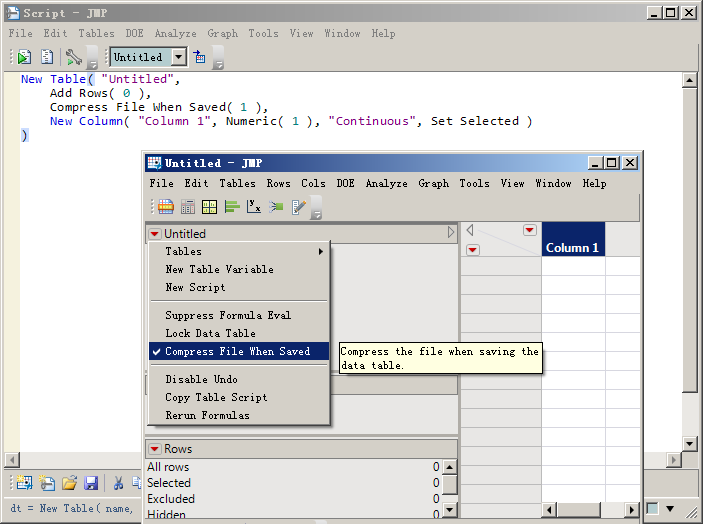703x524 pixels.
Task: Open the Fit Y by X icon
Action: [x=254, y=207]
